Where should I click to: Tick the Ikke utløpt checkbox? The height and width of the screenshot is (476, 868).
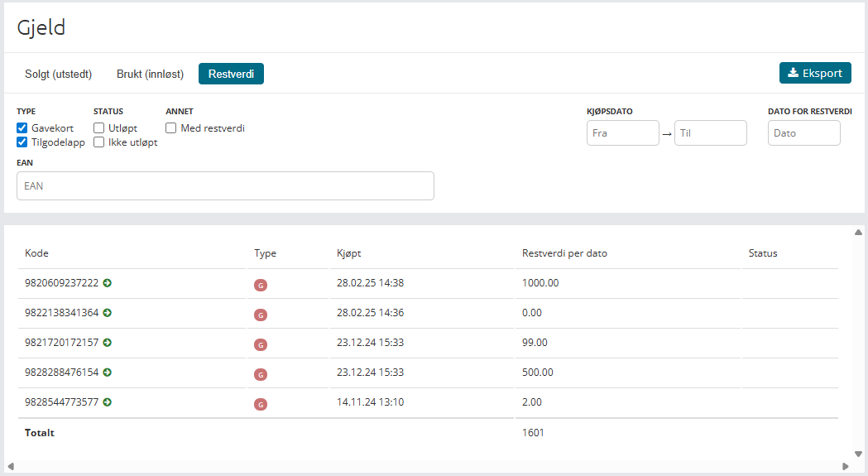[99, 142]
